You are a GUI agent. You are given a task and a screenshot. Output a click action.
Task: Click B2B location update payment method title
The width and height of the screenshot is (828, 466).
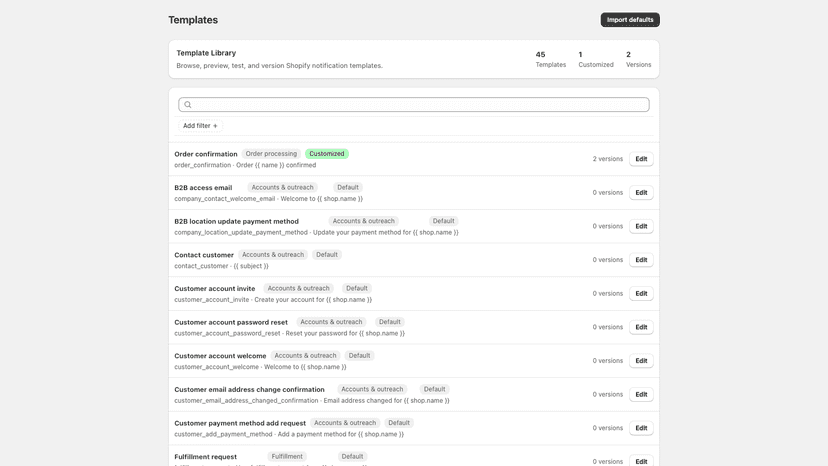click(x=237, y=221)
